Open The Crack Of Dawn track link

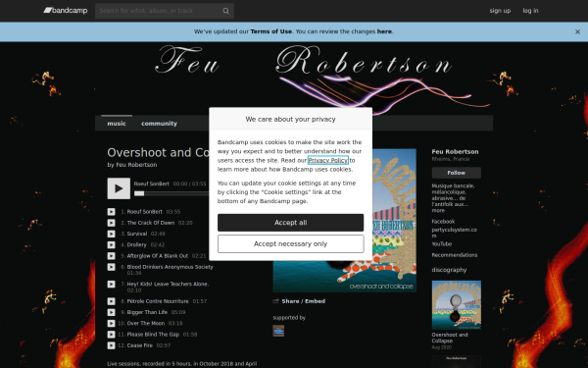151,223
